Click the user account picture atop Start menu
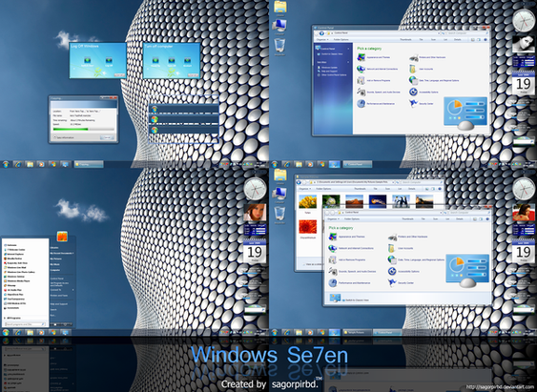Image resolution: width=537 pixels, height=392 pixels. [x=62, y=237]
